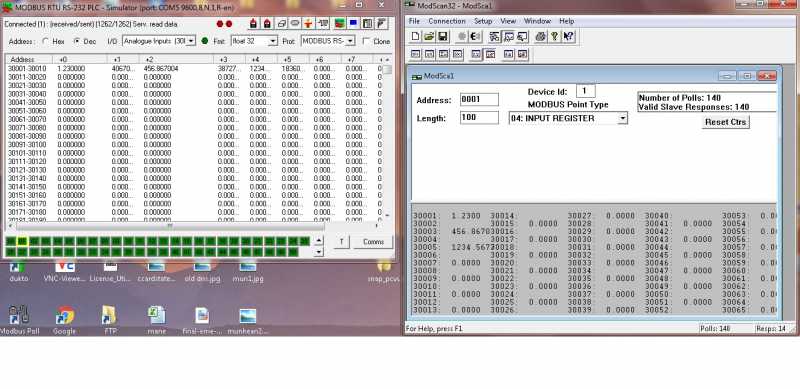Select row 30101-30110 in simulator table
Image resolution: width=800 pixels, height=389 pixels.
pos(194,153)
